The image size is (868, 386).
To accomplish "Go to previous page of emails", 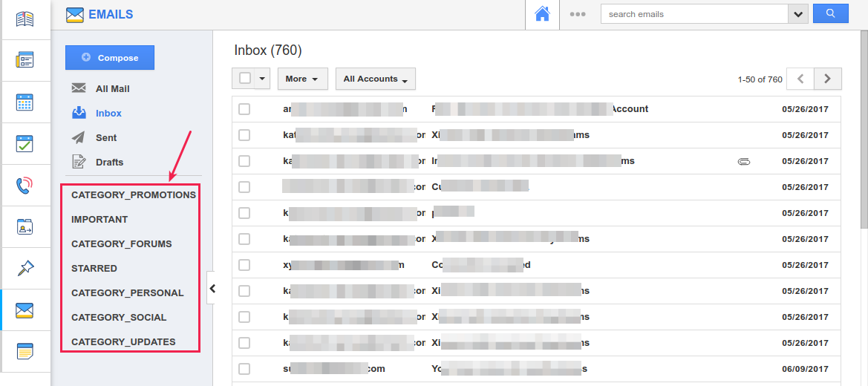I will tap(800, 79).
